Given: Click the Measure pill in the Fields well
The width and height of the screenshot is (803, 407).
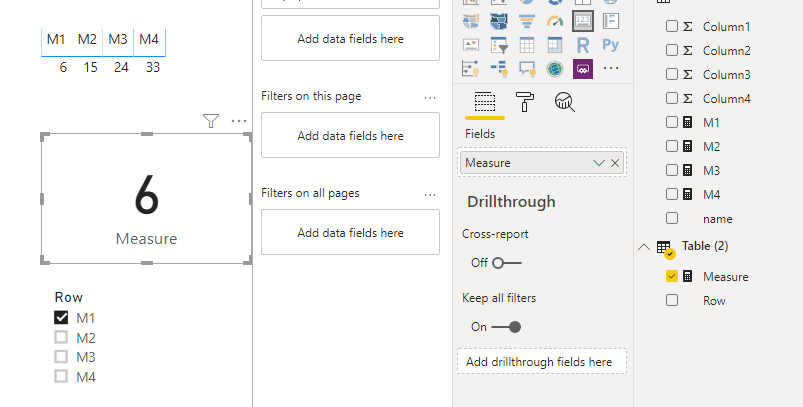Looking at the screenshot, I should click(542, 163).
